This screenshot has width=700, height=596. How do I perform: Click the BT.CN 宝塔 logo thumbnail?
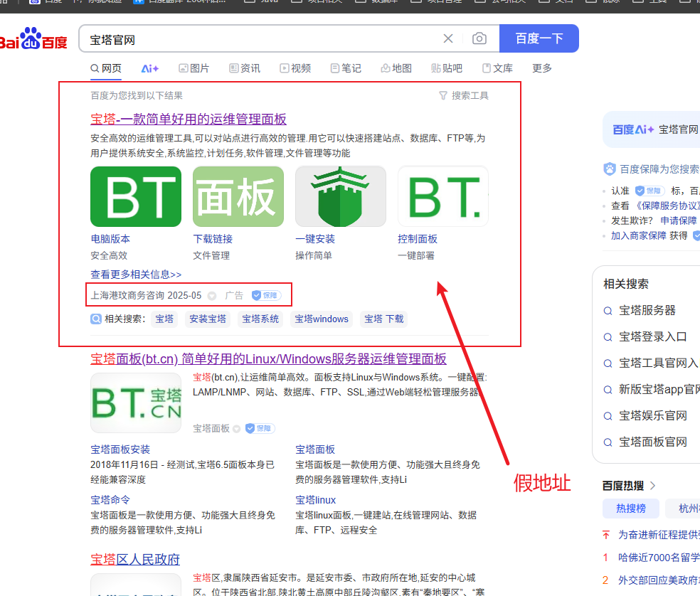pyautogui.click(x=136, y=403)
